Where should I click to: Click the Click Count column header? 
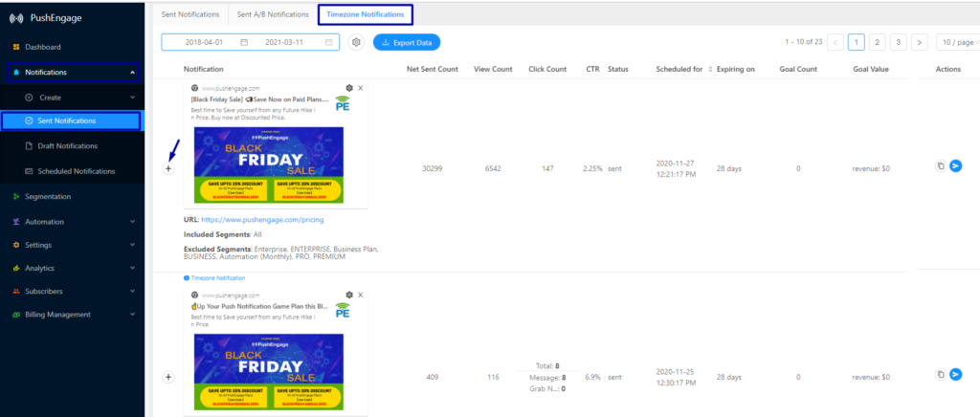tap(547, 69)
